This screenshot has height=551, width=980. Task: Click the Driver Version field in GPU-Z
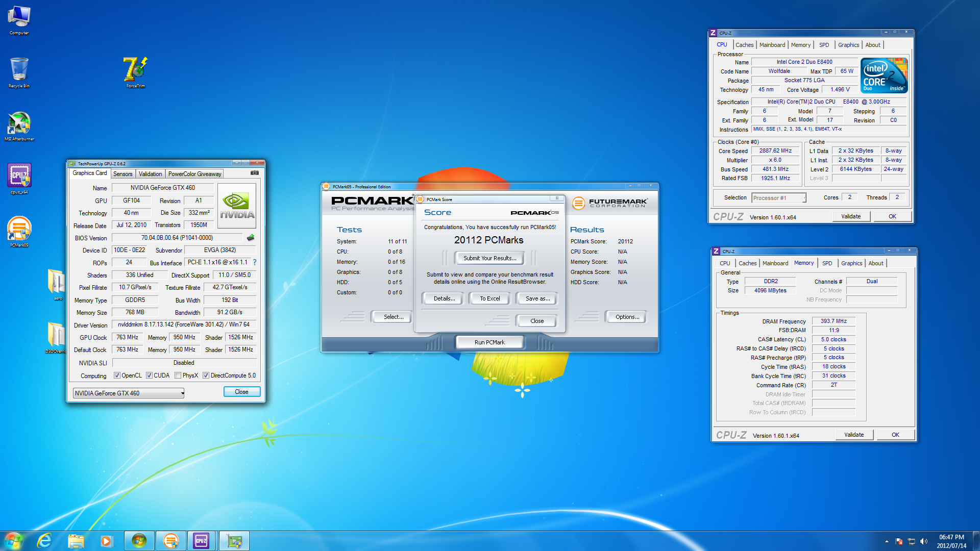pos(183,324)
